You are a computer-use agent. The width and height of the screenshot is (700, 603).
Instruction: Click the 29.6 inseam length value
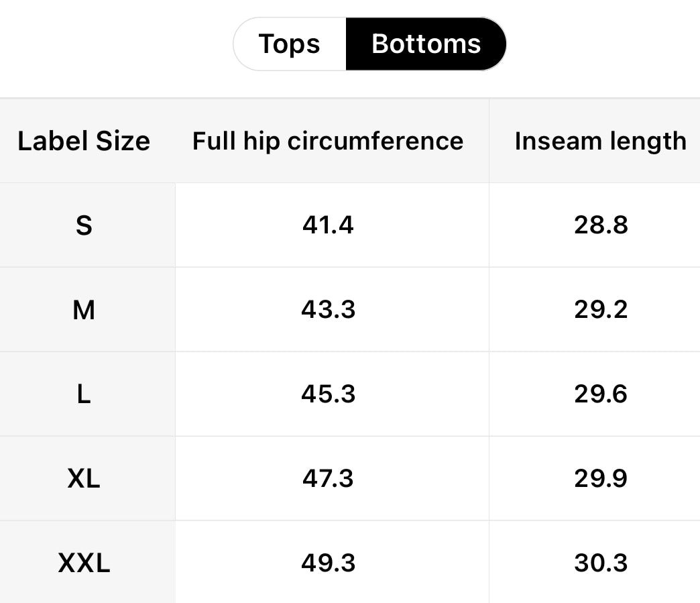tap(601, 394)
